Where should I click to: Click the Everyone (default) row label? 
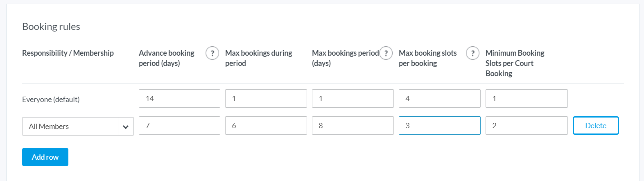pos(51,100)
